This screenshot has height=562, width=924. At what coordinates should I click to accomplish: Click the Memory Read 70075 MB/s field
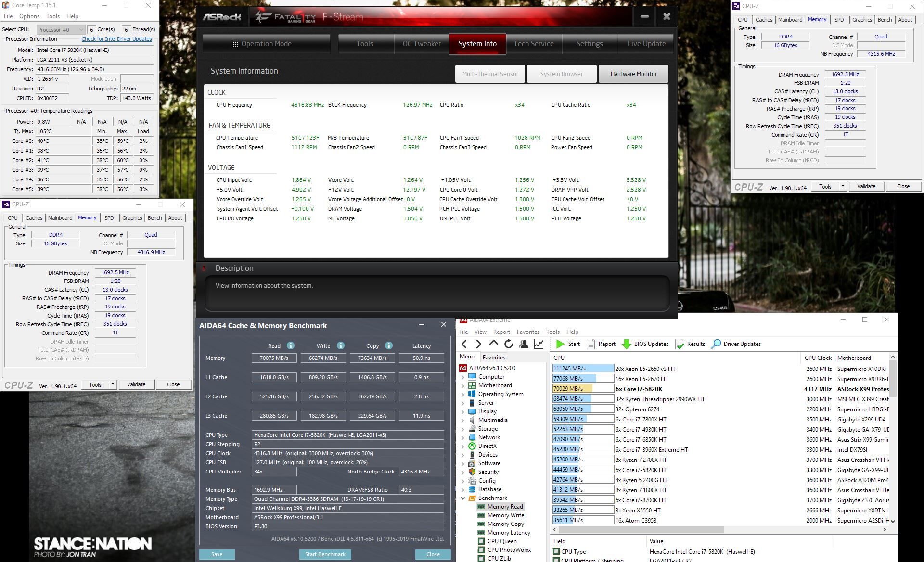tap(274, 358)
